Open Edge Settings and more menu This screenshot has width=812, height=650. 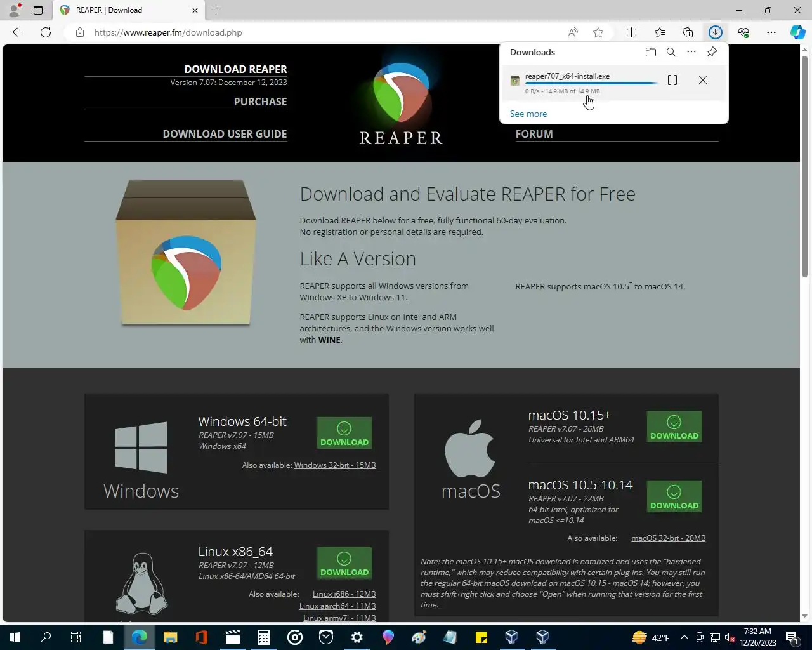[771, 32]
